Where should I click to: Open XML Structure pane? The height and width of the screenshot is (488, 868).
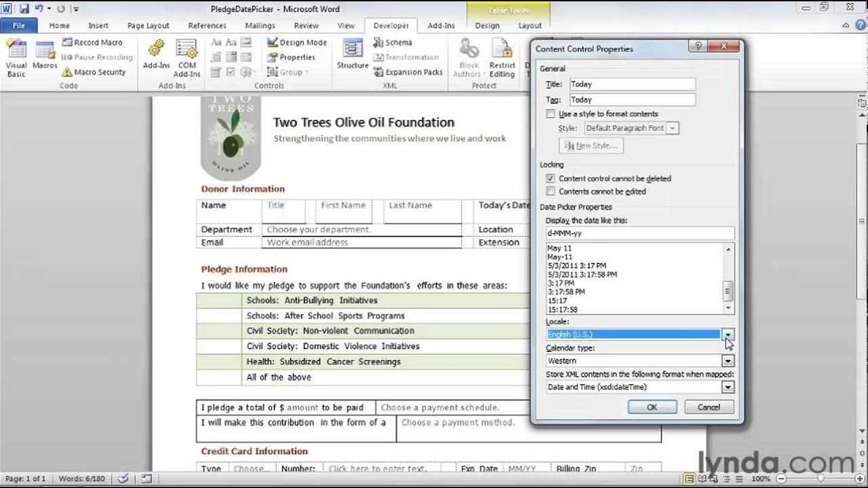click(353, 55)
